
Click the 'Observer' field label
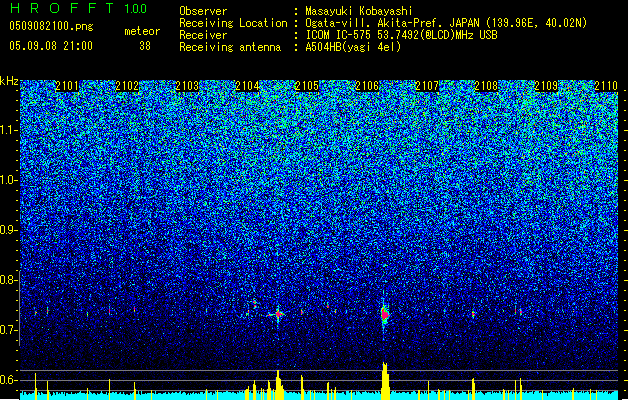tap(203, 11)
